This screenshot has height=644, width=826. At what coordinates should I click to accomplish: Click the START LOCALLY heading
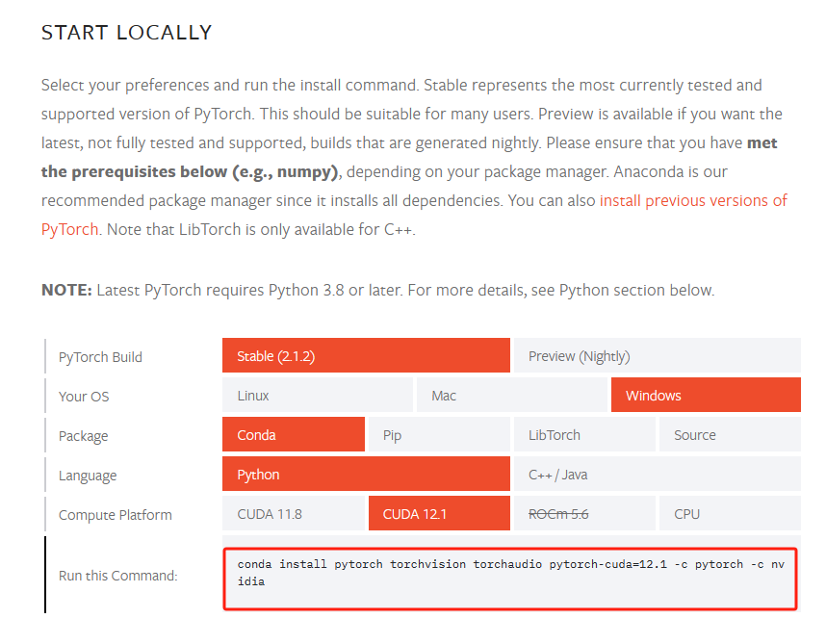(126, 32)
